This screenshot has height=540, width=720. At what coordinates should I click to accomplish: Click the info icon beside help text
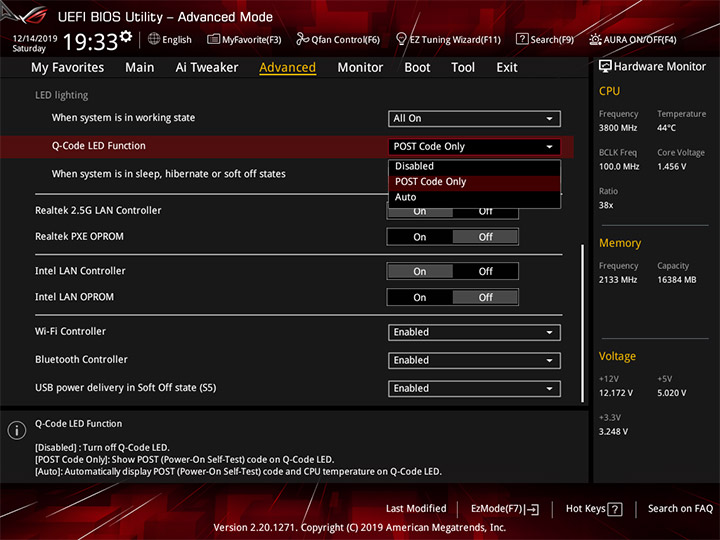[17, 430]
